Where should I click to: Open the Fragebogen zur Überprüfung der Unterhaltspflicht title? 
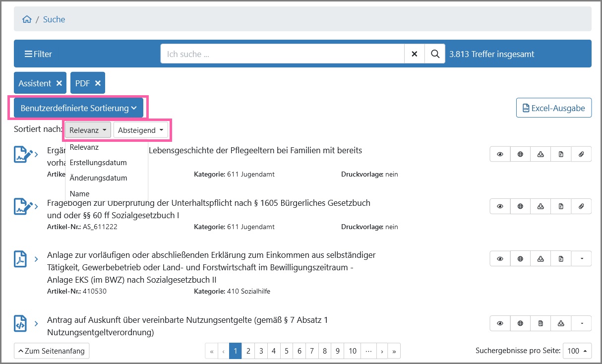[209, 209]
